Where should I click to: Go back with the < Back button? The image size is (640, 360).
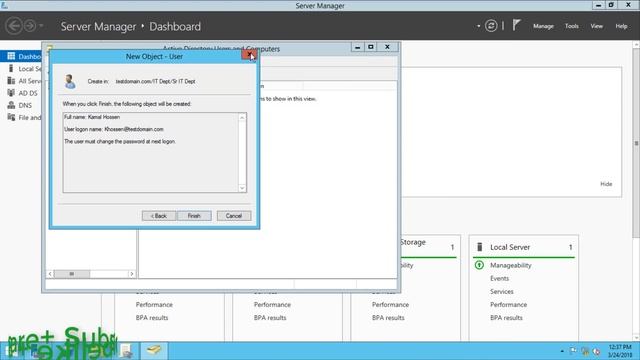coord(159,216)
